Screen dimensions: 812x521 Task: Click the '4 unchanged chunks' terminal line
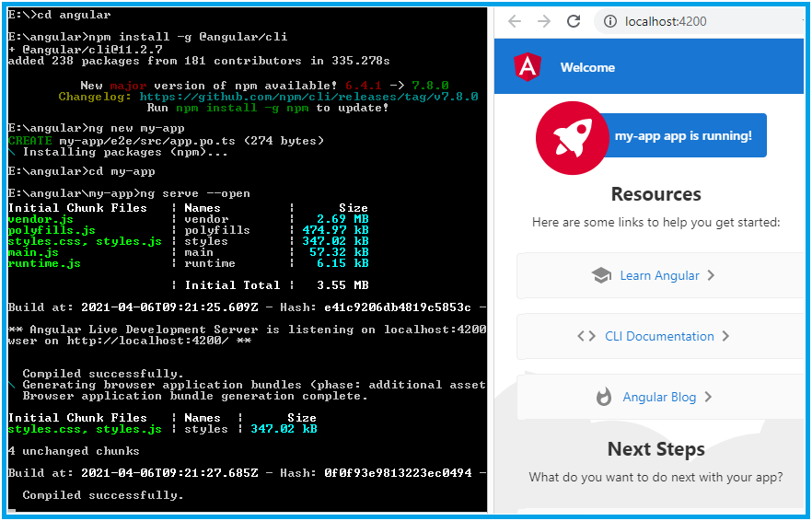74,451
